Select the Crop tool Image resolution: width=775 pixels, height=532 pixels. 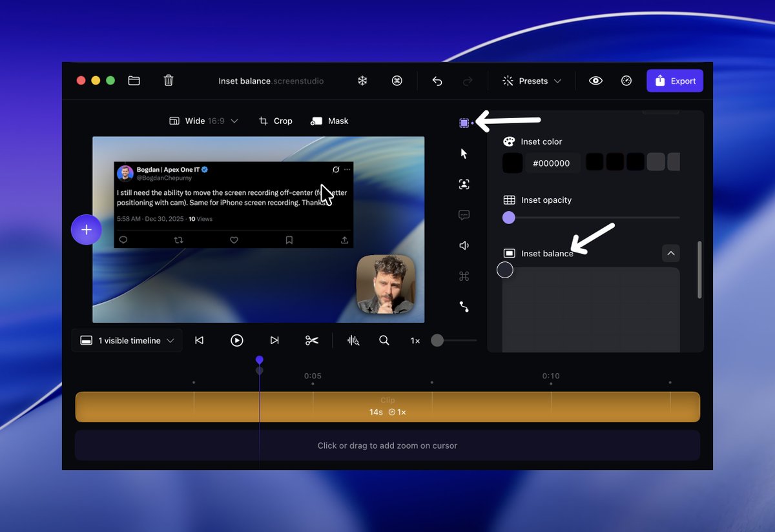click(276, 121)
